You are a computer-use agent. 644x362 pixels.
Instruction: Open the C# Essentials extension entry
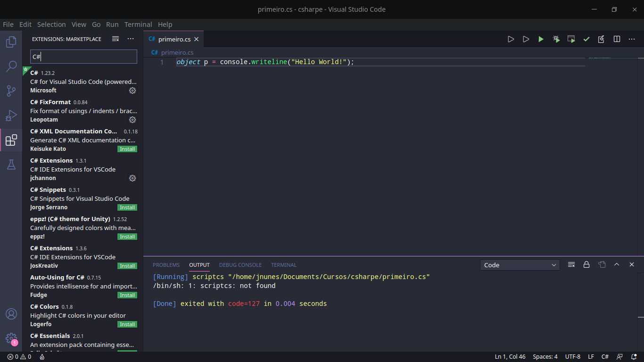point(82,342)
